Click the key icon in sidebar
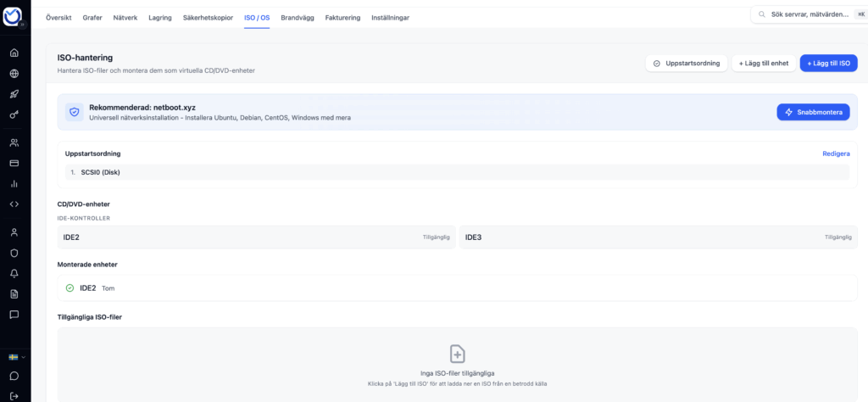Screen dimensions: 868x402 coord(14,114)
